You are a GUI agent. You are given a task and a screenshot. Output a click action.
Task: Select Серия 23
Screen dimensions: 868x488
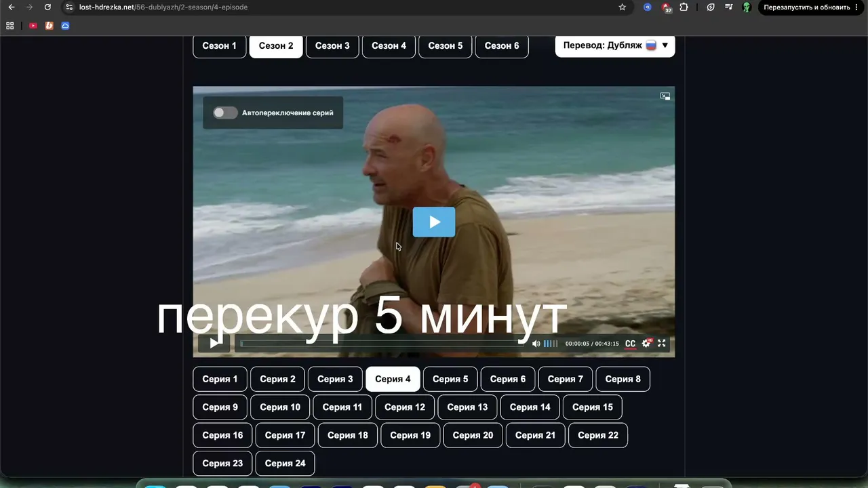[x=222, y=463]
